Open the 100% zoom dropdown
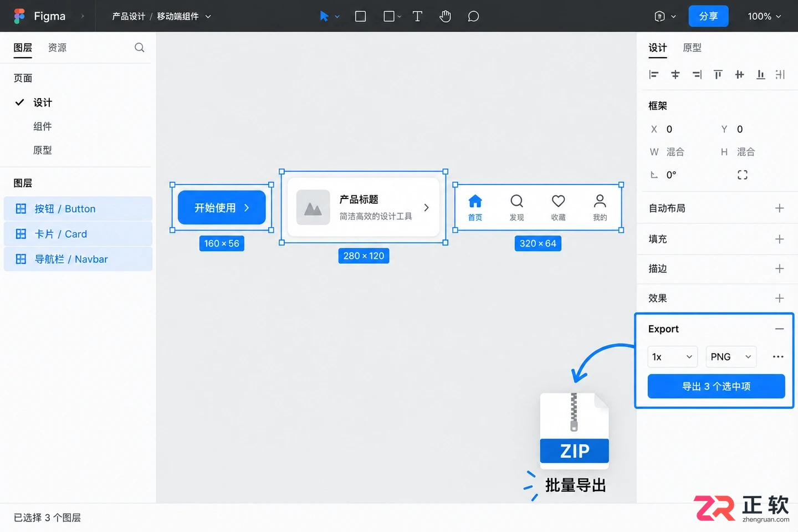 point(764,17)
